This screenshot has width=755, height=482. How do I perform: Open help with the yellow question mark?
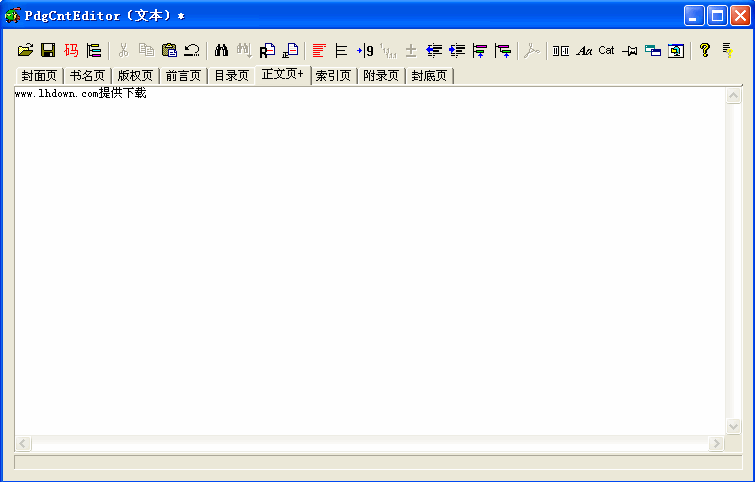click(x=705, y=50)
